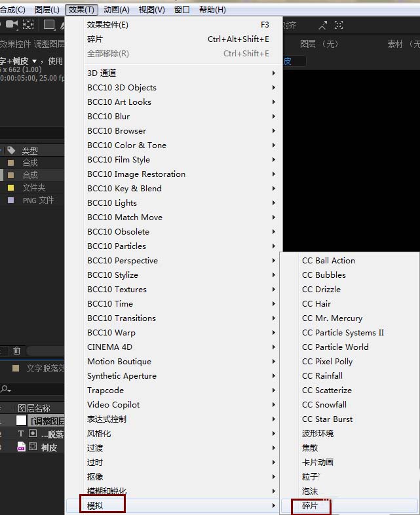Choose CC Bubbles effect
Image resolution: width=420 pixels, height=515 pixels.
(x=350, y=275)
